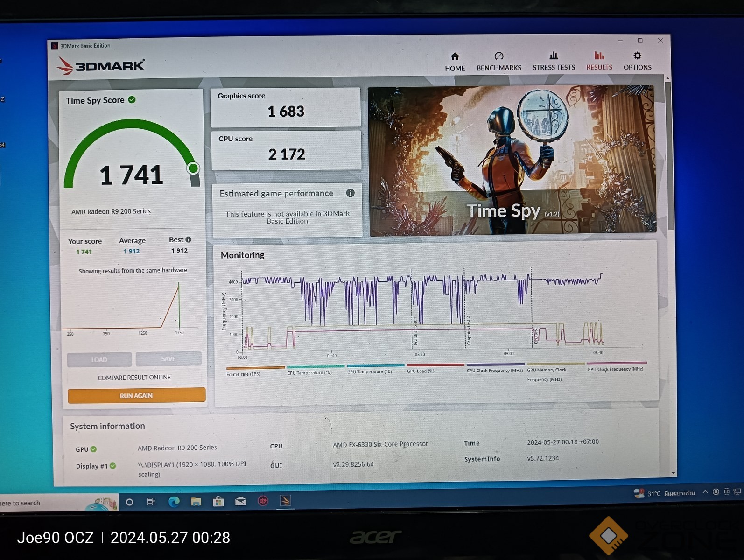Screen dimensions: 744x560
Task: Click the Average score value 1 912
Action: click(132, 251)
